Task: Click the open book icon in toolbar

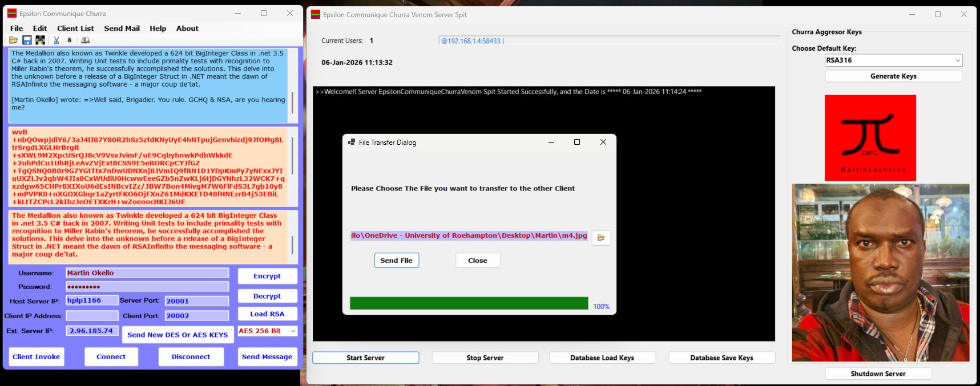Action: click(x=85, y=40)
